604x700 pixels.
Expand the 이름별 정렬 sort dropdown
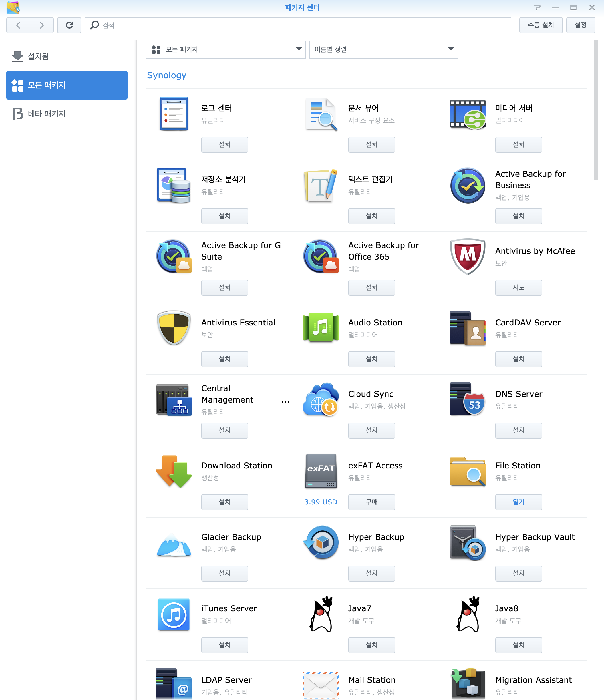(384, 50)
